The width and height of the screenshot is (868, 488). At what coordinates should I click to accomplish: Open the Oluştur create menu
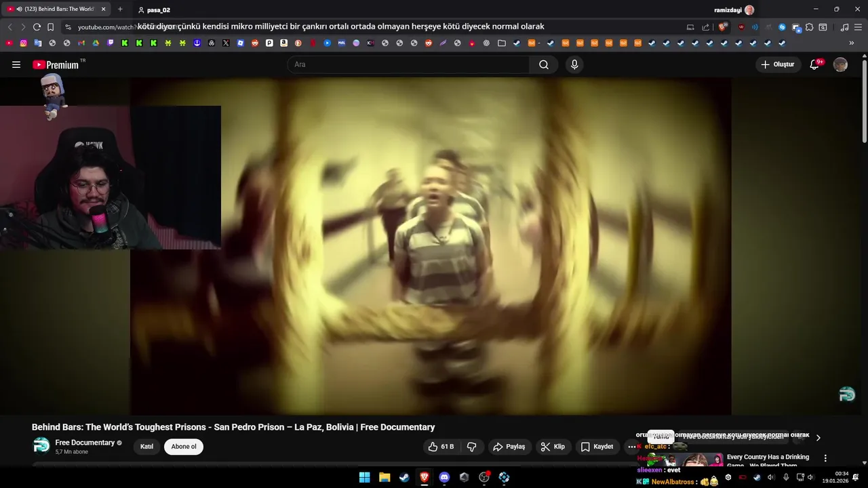point(778,64)
